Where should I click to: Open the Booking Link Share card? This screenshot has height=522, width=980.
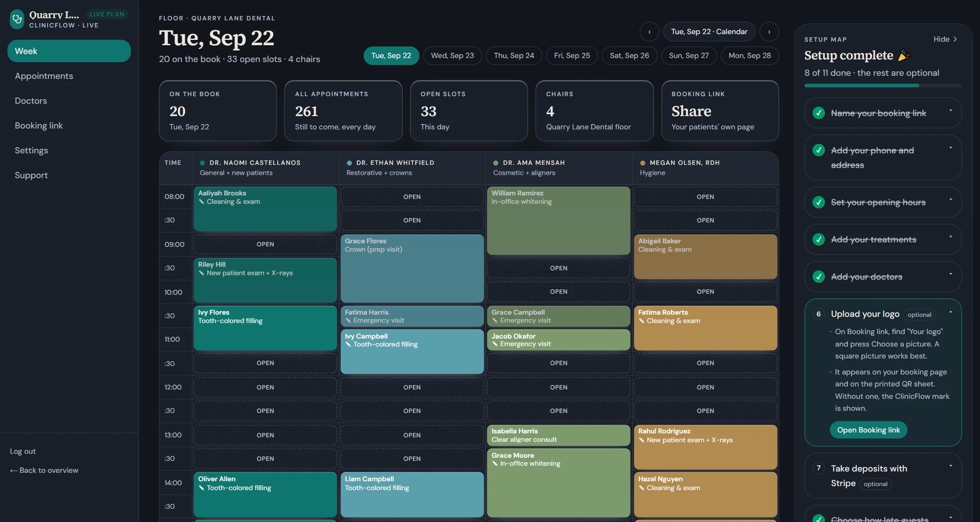tap(720, 111)
